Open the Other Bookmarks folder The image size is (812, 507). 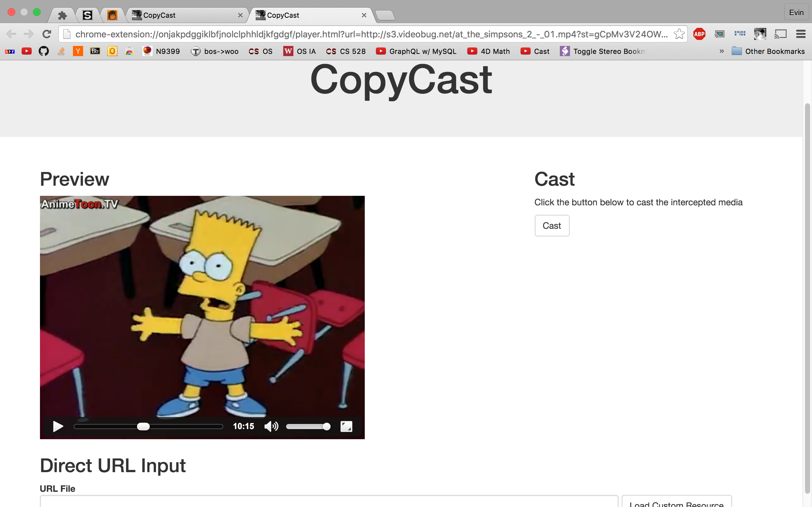(x=768, y=51)
